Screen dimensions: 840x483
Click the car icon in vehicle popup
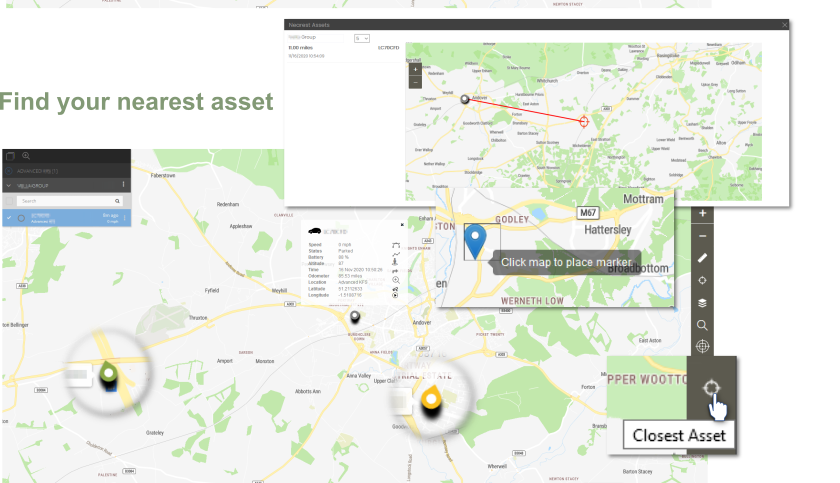tap(314, 231)
